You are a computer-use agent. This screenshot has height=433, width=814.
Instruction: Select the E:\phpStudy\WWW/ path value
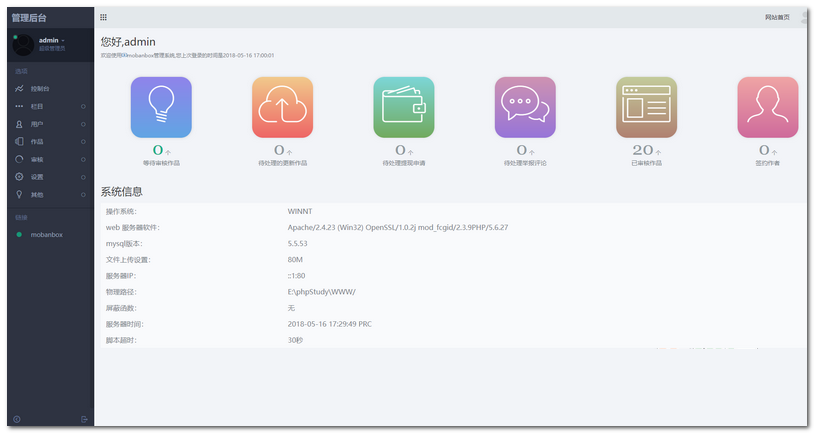pos(321,292)
